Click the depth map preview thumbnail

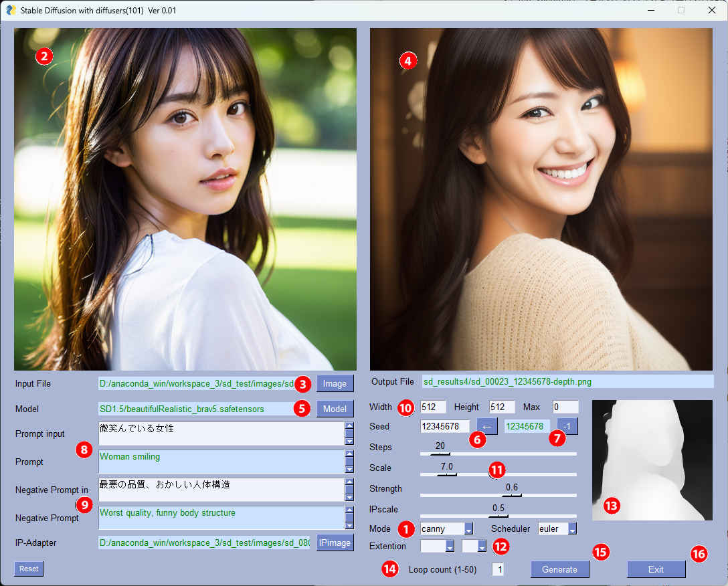click(x=652, y=460)
